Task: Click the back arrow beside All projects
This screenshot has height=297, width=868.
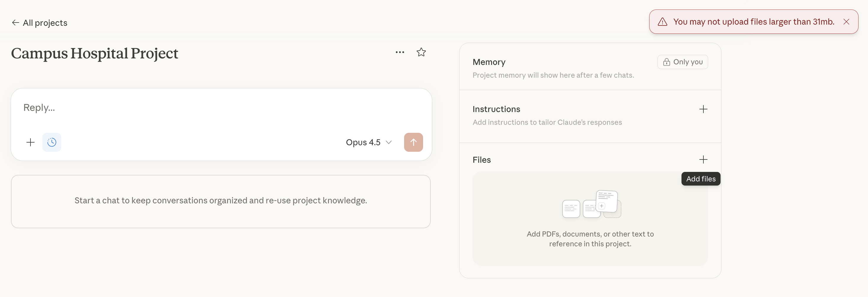Action: pos(15,23)
